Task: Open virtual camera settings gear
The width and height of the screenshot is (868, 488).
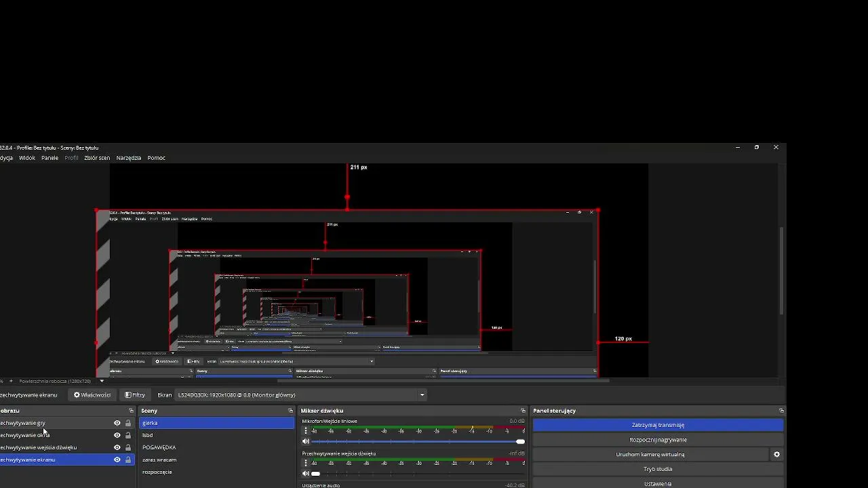Action: pyautogui.click(x=777, y=455)
